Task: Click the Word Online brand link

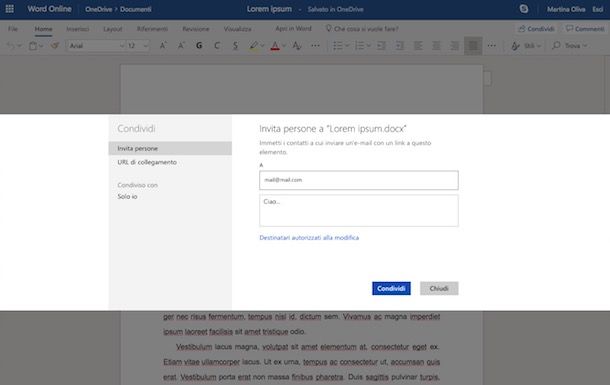Action: coord(49,9)
